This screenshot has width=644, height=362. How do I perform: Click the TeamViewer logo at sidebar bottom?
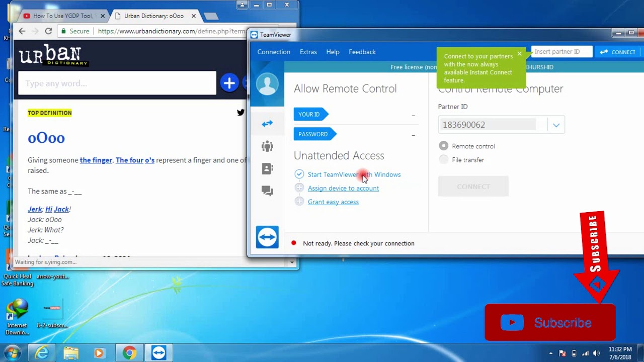click(x=267, y=237)
